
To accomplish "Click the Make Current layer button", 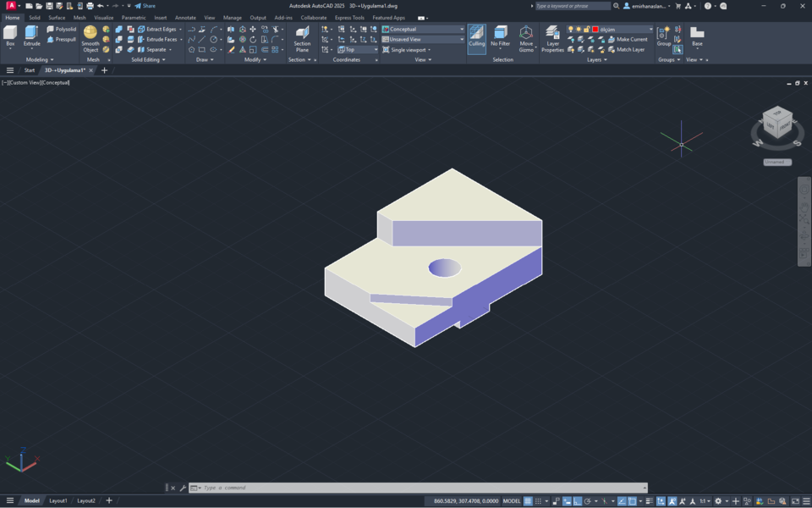I will 631,39.
